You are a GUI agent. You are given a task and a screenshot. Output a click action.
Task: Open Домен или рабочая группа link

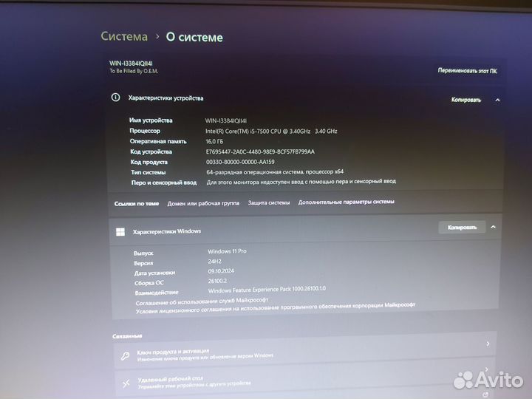click(x=203, y=203)
